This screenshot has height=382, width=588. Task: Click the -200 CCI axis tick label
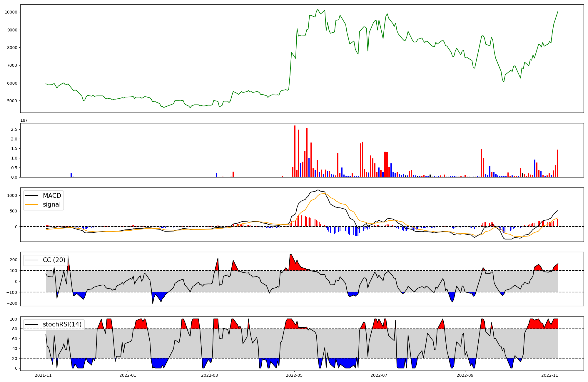click(x=12, y=303)
